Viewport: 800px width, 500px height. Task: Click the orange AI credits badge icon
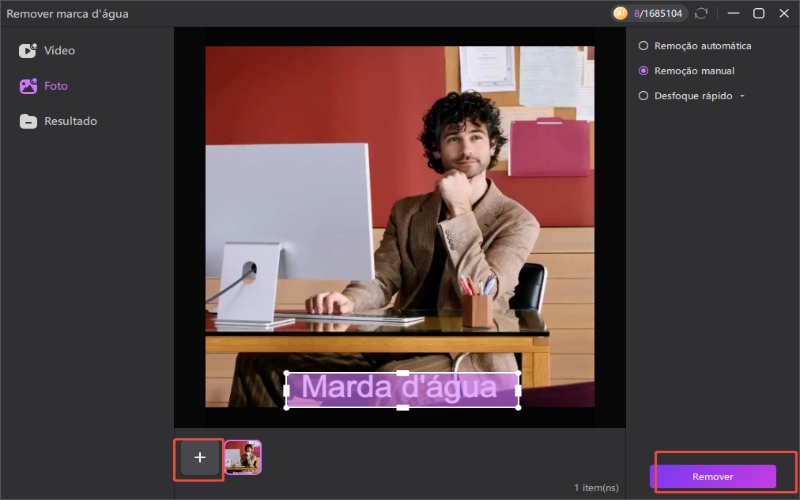tap(620, 14)
